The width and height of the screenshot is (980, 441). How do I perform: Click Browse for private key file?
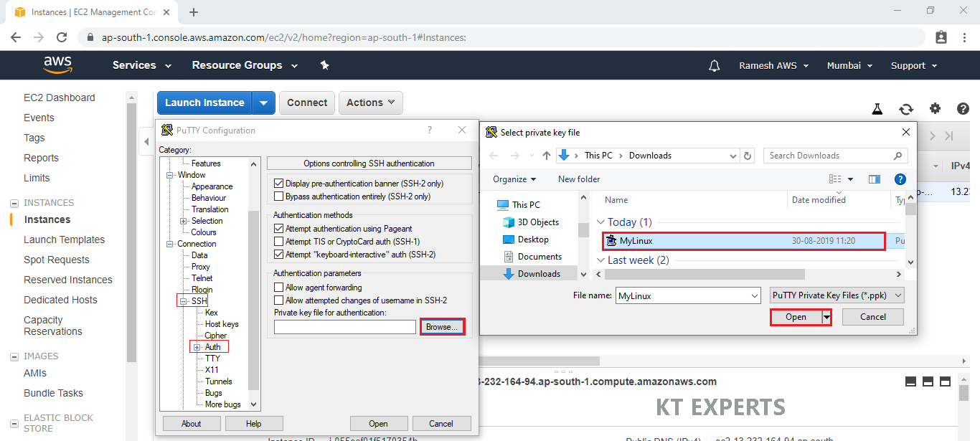tap(441, 327)
